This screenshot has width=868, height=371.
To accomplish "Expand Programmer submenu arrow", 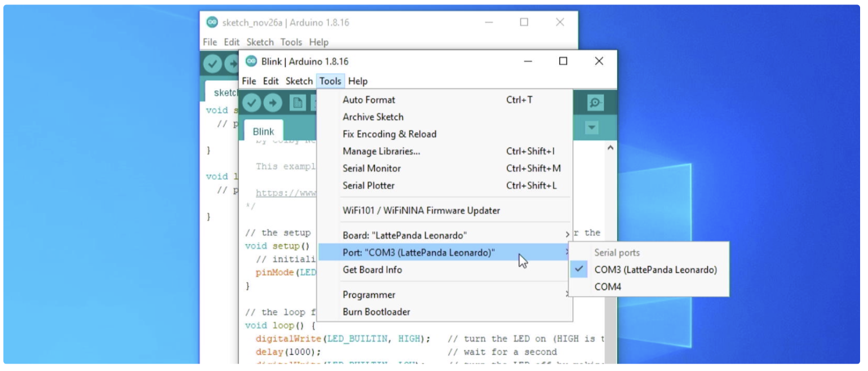I will click(567, 295).
